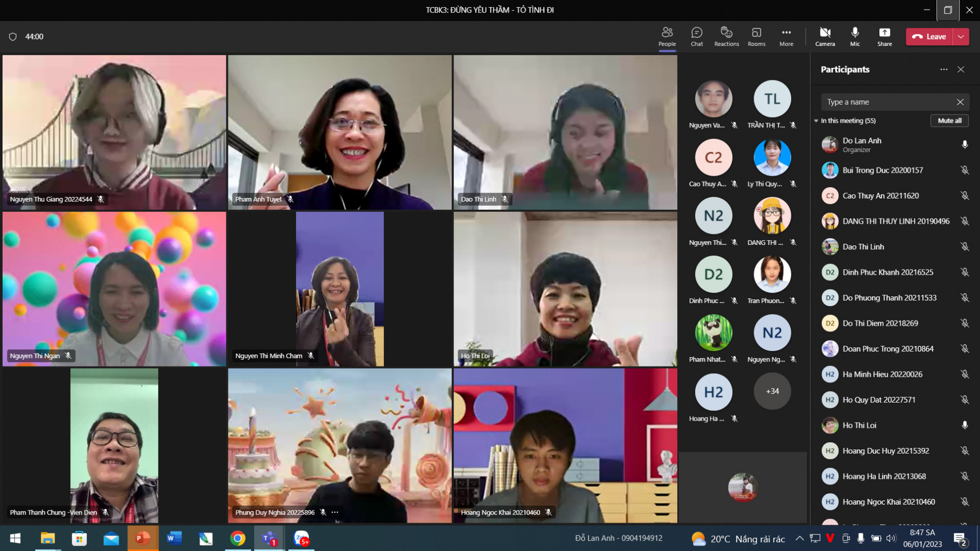Open Zalo from the taskbar

[x=301, y=539]
